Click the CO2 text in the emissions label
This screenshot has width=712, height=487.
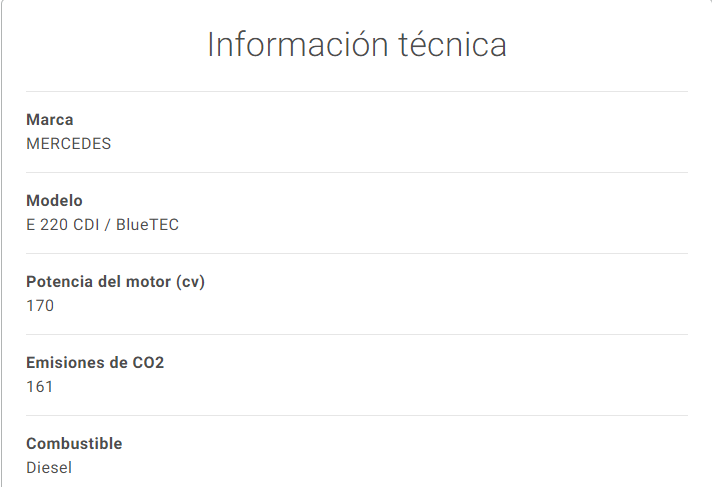[148, 363]
